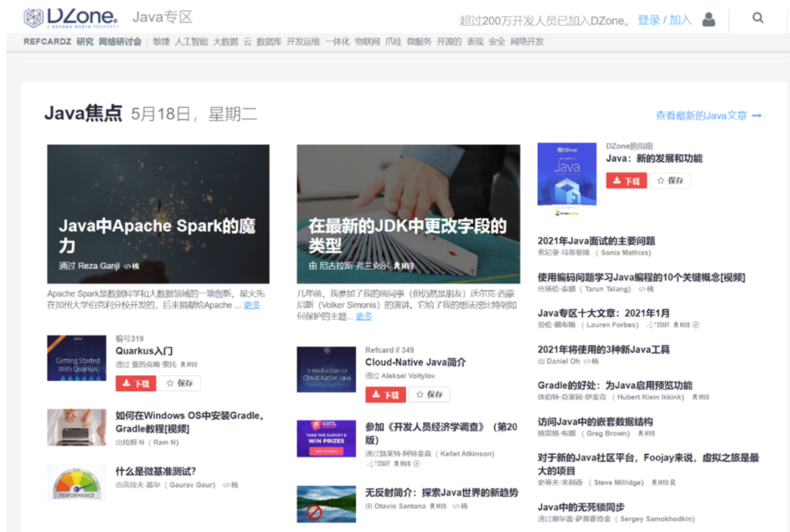Viewport: 790px width, 532px height.
Task: Open 2021年Java面试的主要问题 article
Action: pos(596,240)
